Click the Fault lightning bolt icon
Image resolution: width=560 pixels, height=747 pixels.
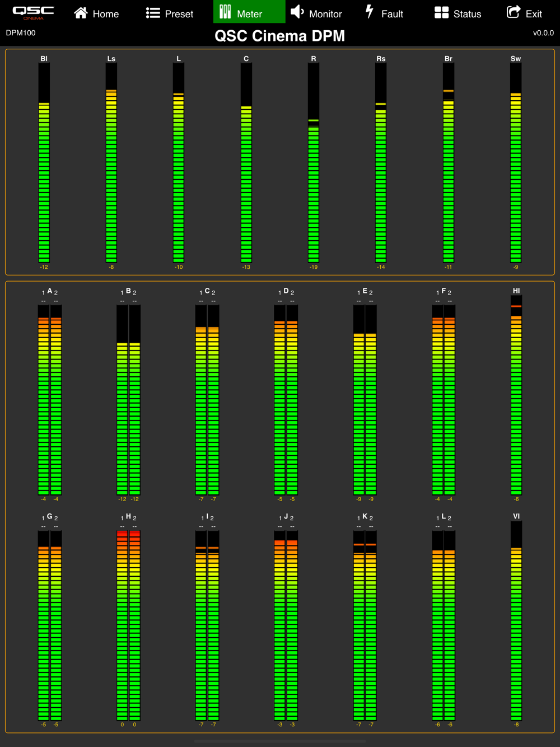pos(370,12)
